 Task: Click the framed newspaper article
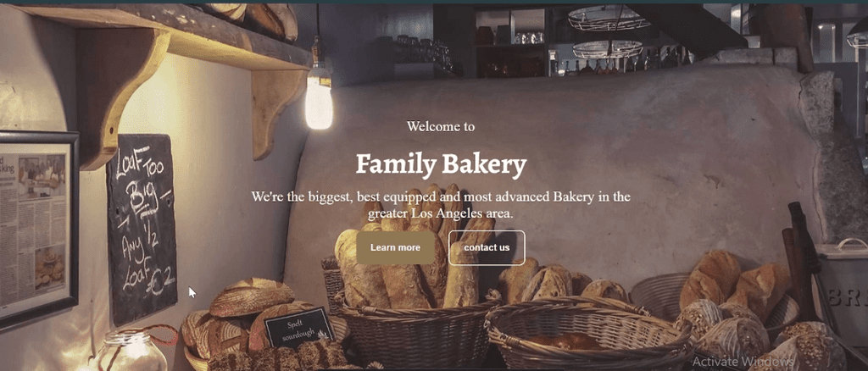(x=37, y=227)
